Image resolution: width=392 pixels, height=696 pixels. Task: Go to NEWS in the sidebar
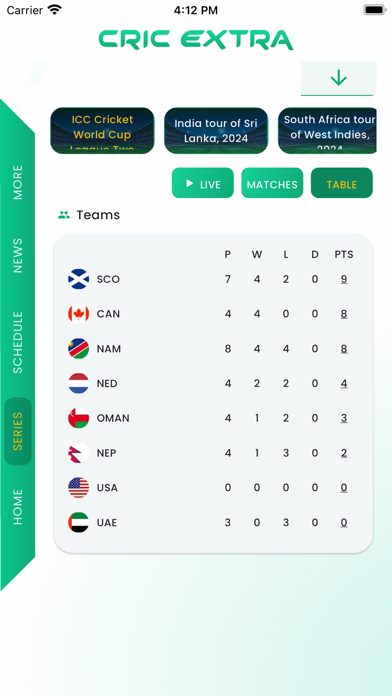click(x=18, y=255)
